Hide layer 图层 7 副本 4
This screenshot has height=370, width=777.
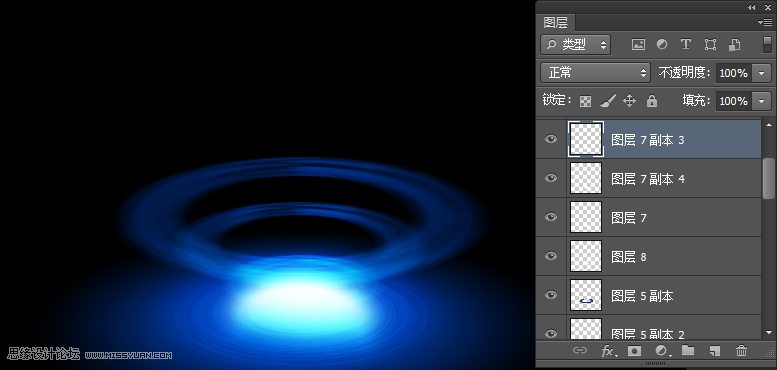[x=551, y=178]
